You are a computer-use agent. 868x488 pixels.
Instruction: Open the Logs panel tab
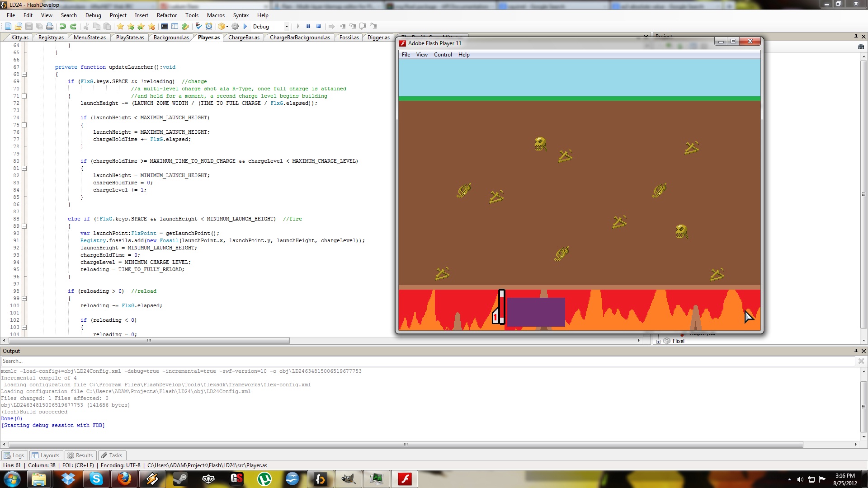14,455
